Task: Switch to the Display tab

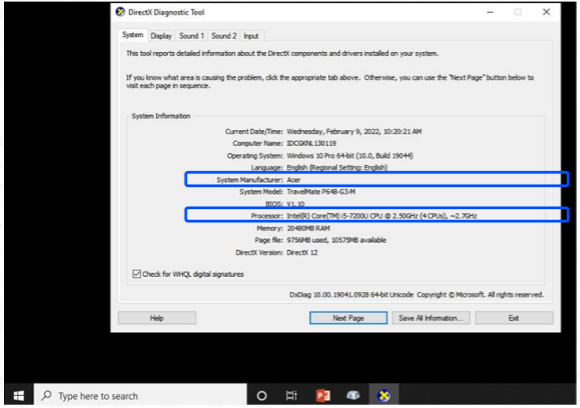Action: [161, 36]
